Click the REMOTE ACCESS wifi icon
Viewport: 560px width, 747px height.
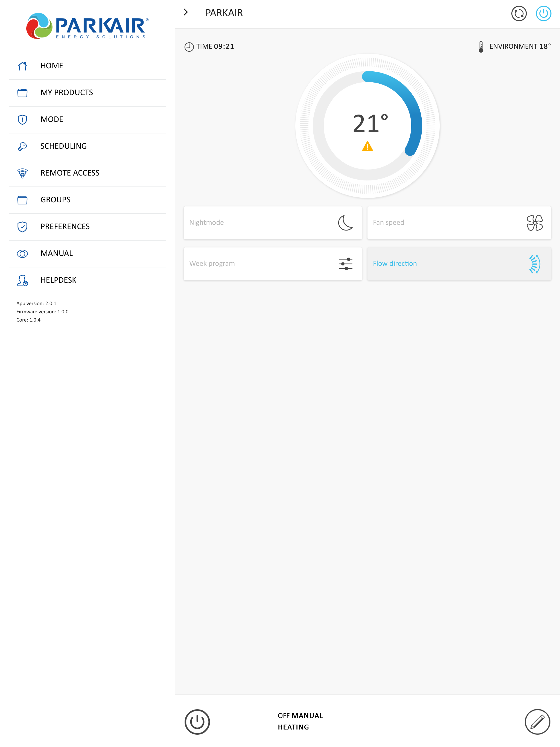pos(22,173)
